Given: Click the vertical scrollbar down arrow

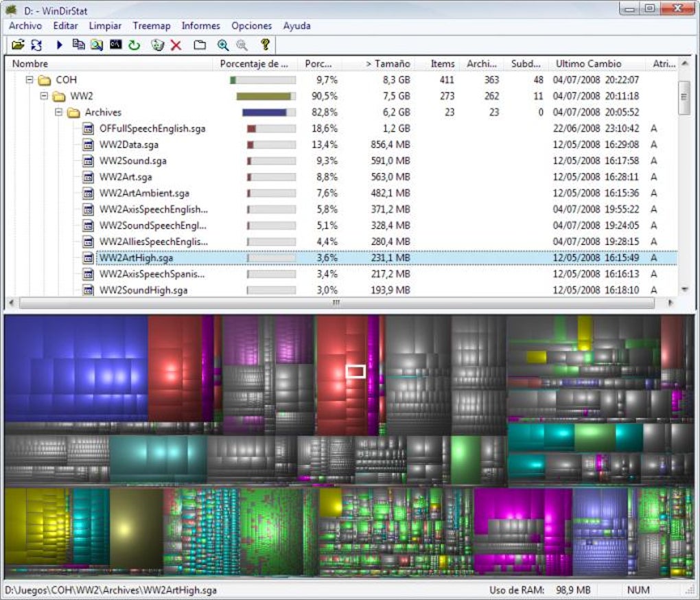Looking at the screenshot, I should 684,289.
